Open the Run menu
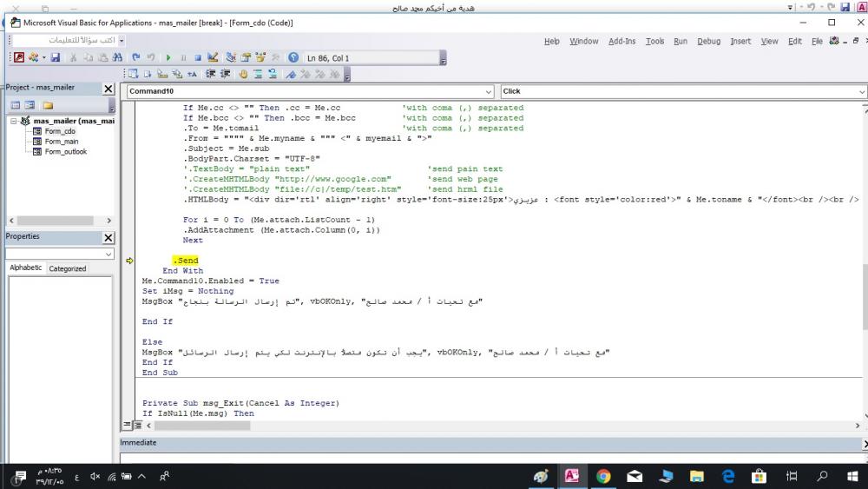 coord(681,41)
